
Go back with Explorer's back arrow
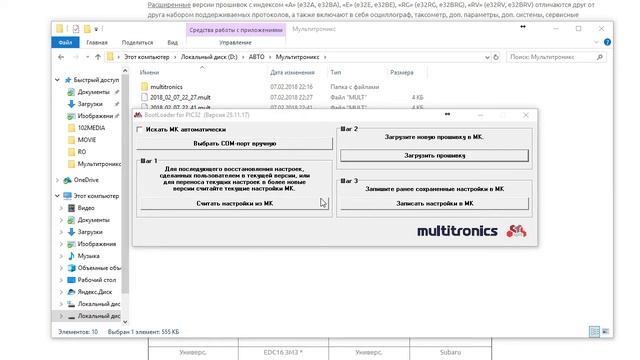pos(61,57)
